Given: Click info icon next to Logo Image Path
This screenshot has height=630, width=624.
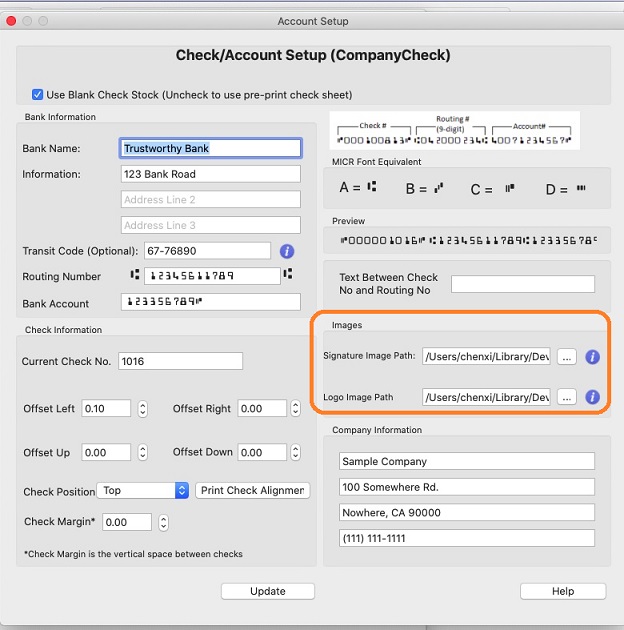Looking at the screenshot, I should pyautogui.click(x=592, y=397).
